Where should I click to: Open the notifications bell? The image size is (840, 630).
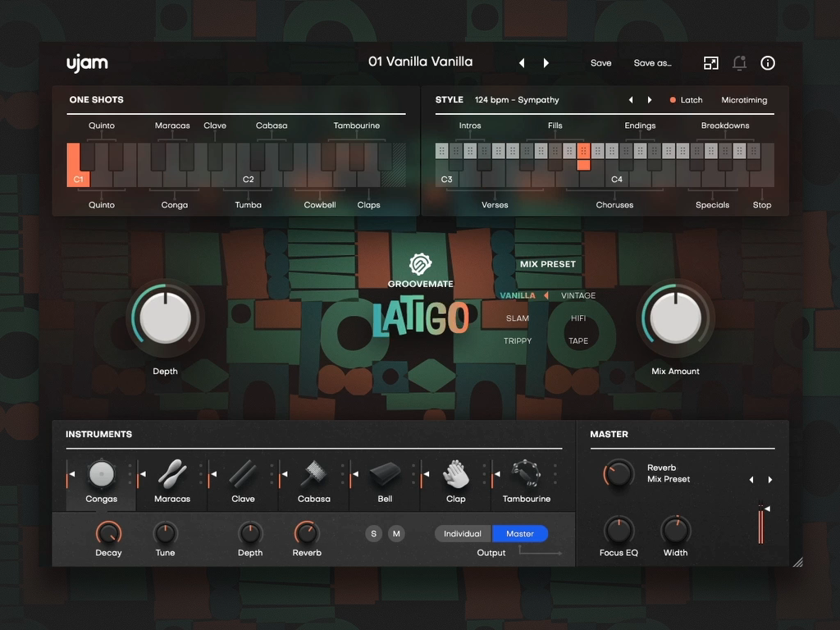point(739,63)
